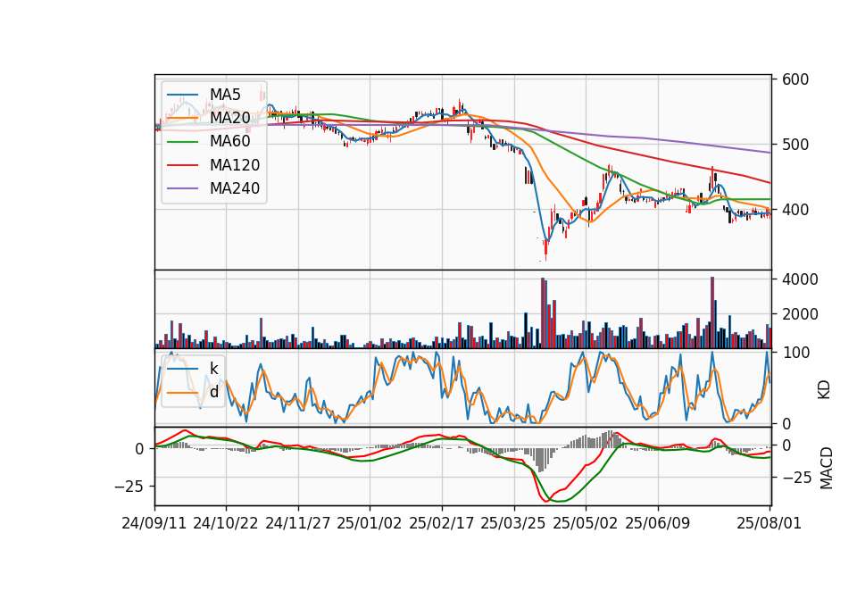
Task: Click the MACD axis title
Action: (x=827, y=469)
